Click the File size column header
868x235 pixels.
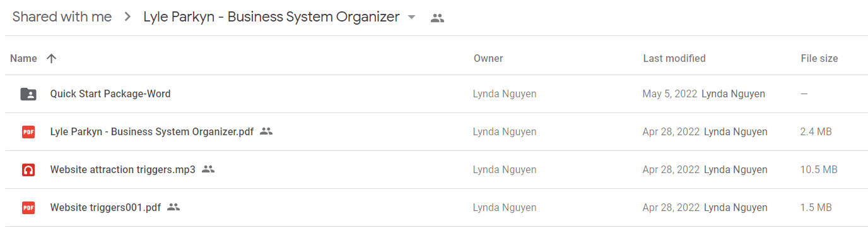819,58
